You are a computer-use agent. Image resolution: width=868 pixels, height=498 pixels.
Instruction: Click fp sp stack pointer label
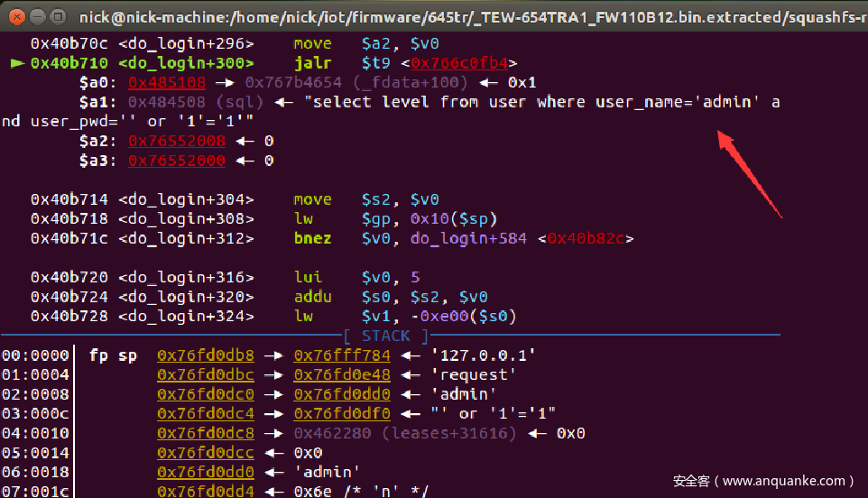pos(113,355)
